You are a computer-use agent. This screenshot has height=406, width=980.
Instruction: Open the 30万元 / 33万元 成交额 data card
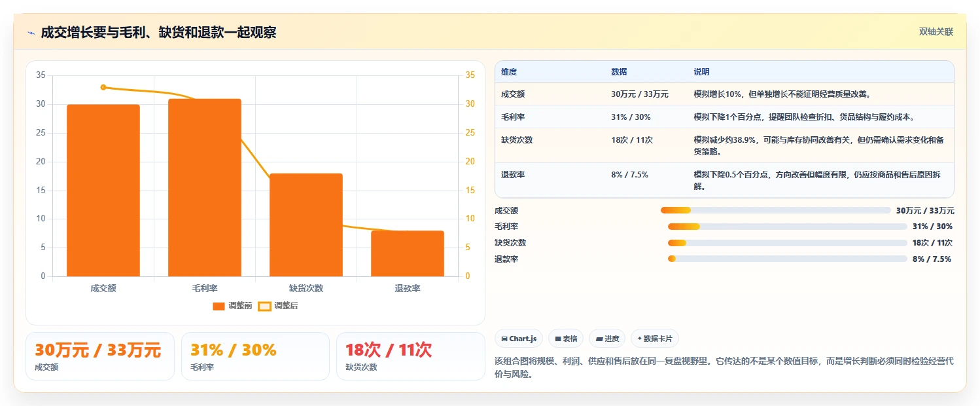(x=100, y=356)
